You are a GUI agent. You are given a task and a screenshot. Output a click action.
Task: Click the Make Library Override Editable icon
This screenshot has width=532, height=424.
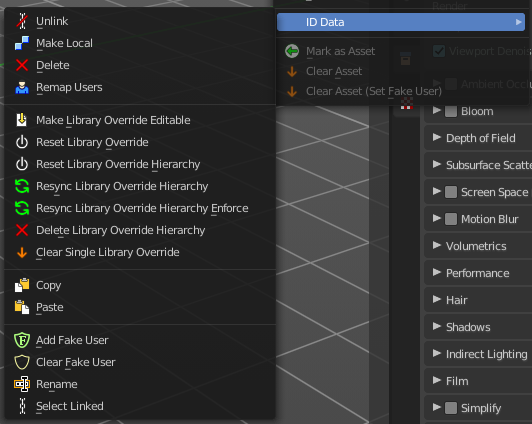[22, 120]
